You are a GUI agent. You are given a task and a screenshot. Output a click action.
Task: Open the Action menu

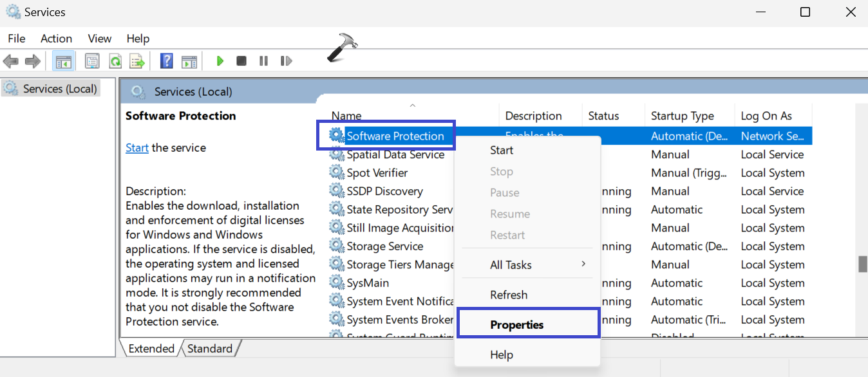(56, 39)
